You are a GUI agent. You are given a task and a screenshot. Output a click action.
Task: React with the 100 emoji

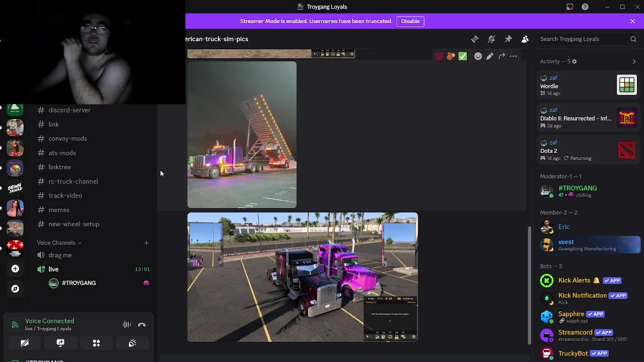coord(439,56)
